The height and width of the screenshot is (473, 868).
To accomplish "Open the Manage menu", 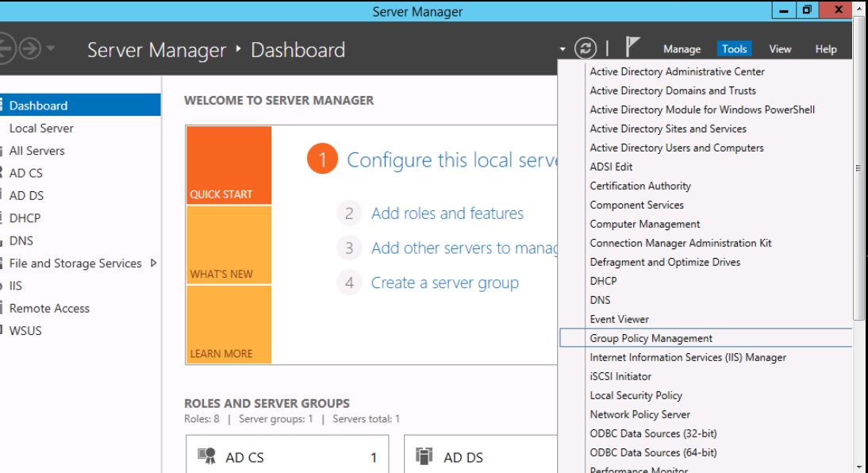I will point(682,48).
